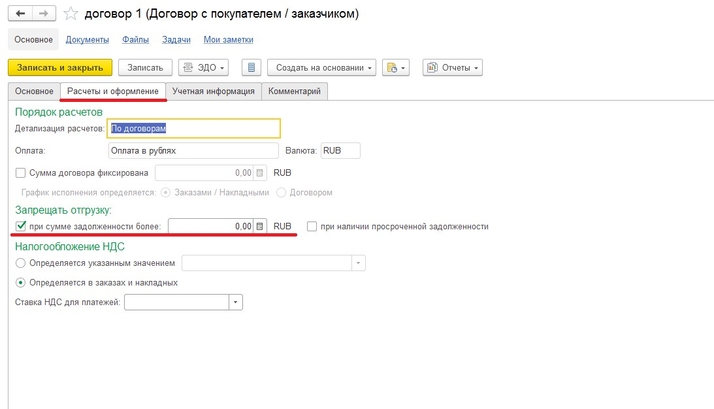Uncheck при сумме задолженности более

pos(21,226)
